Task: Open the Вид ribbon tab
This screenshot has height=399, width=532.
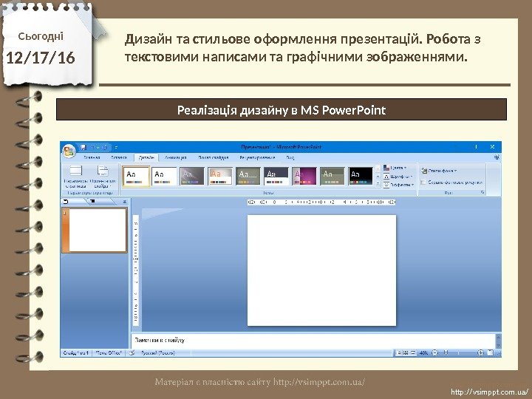Action: coord(290,157)
